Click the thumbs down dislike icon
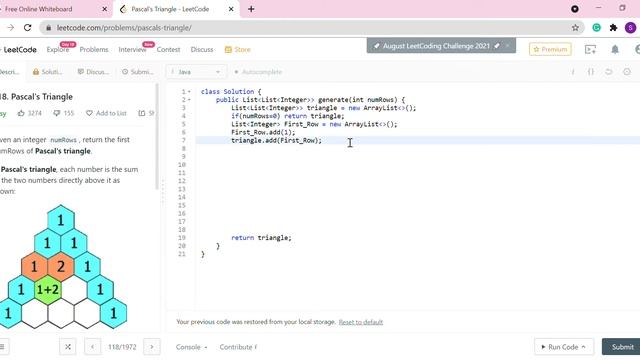 pyautogui.click(x=57, y=113)
